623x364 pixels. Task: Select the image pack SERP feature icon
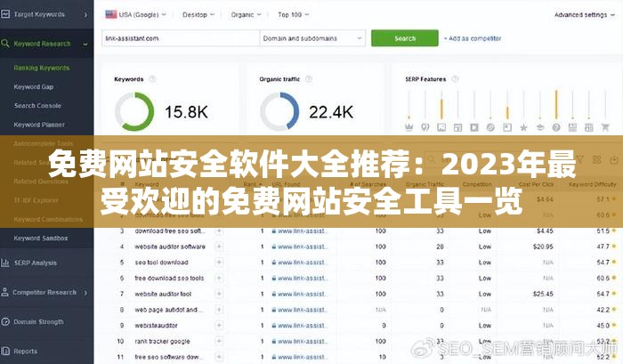(x=441, y=127)
